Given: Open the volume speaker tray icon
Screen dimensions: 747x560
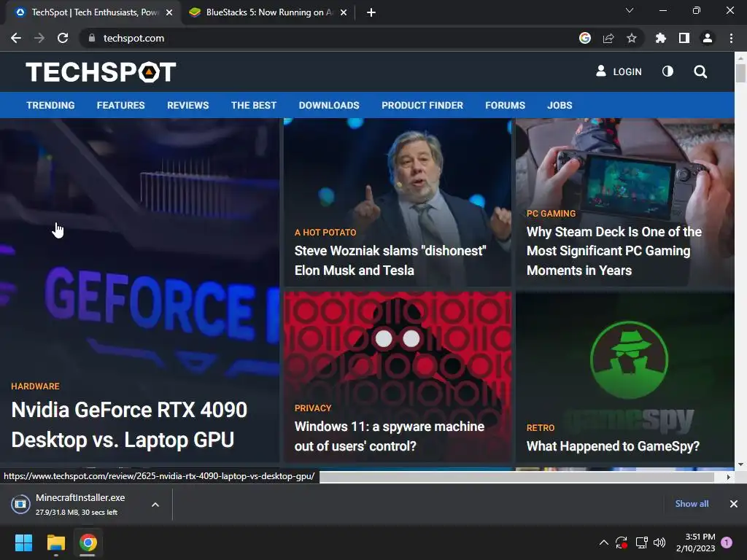Looking at the screenshot, I should coord(659,542).
